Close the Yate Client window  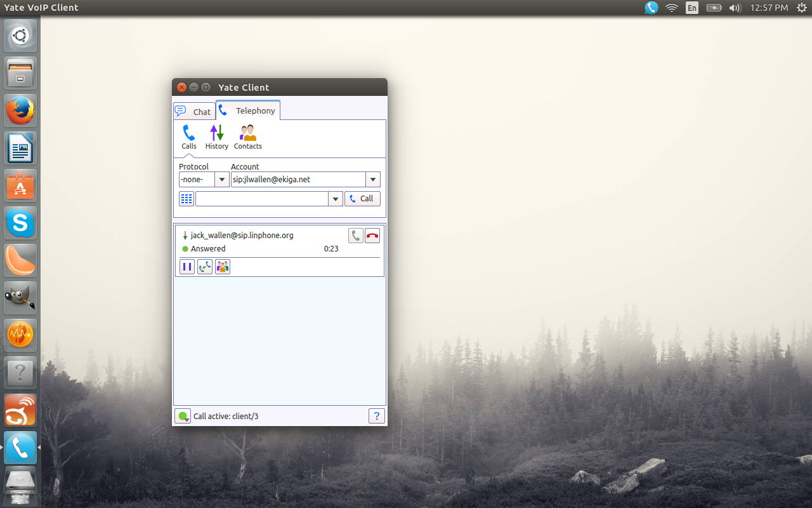click(x=181, y=88)
